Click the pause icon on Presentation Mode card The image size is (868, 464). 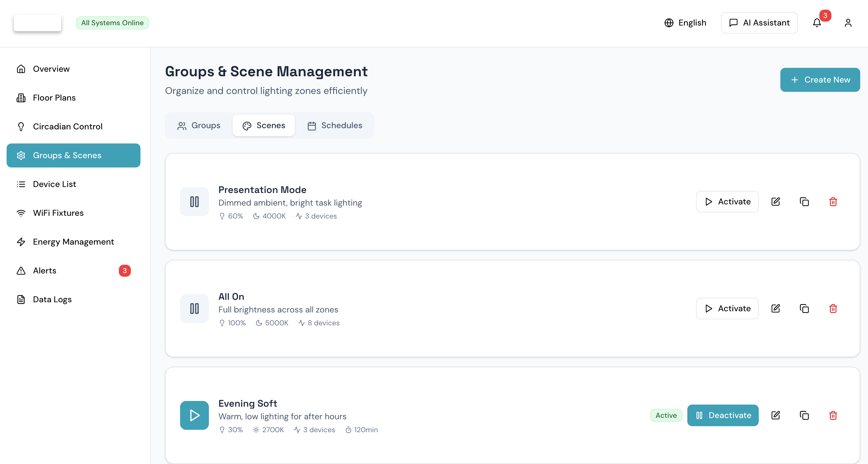(194, 201)
